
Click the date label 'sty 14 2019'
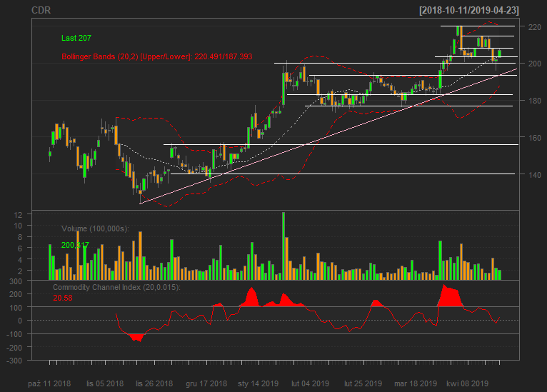(x=259, y=383)
